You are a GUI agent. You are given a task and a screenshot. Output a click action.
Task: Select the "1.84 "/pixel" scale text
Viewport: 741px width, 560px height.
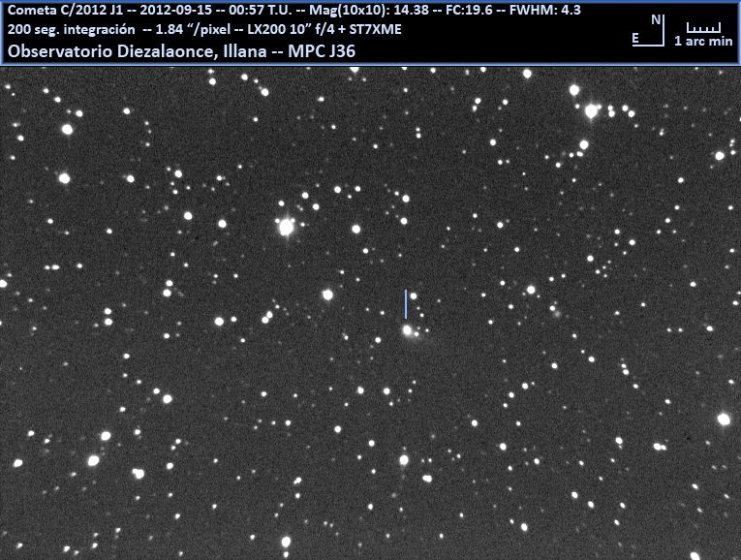click(193, 29)
